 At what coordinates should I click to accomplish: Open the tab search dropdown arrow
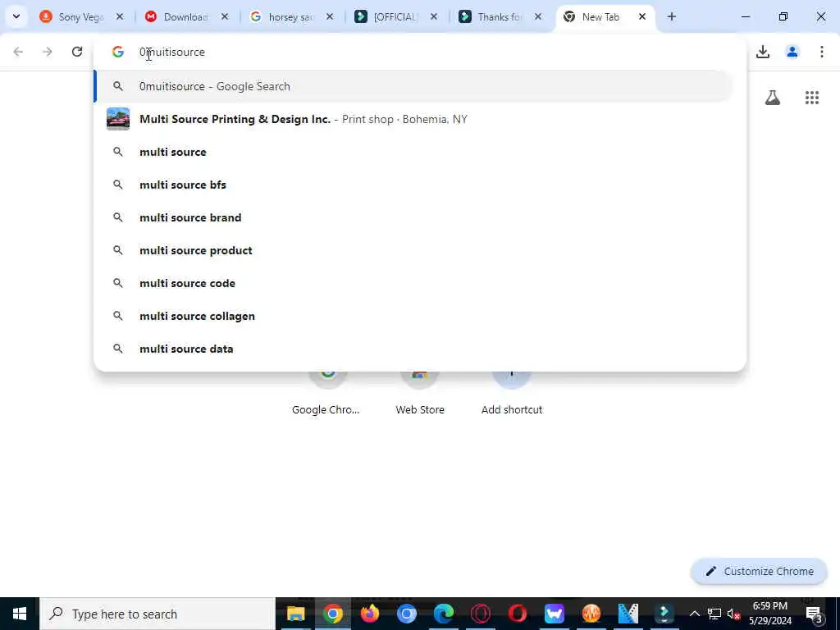[16, 16]
